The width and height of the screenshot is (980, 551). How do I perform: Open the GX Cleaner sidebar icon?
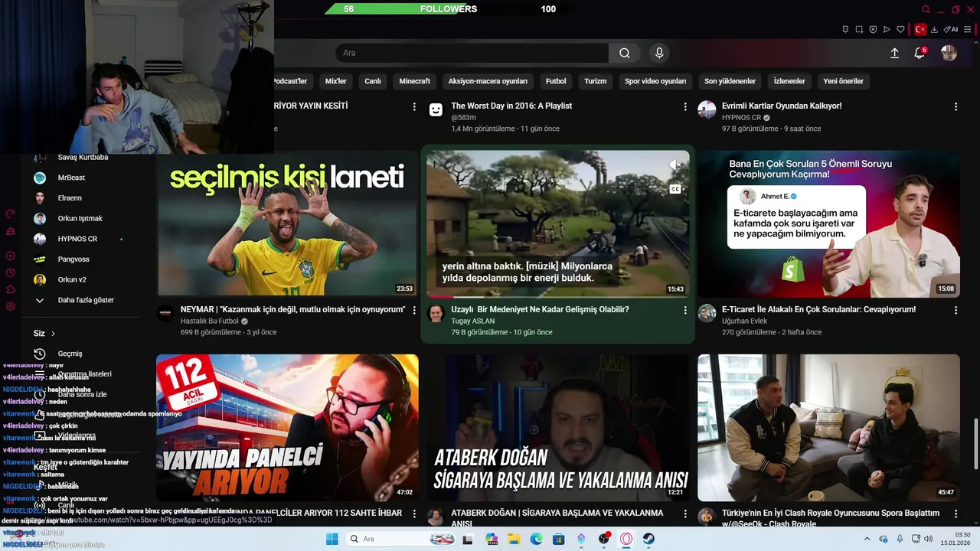(10, 231)
